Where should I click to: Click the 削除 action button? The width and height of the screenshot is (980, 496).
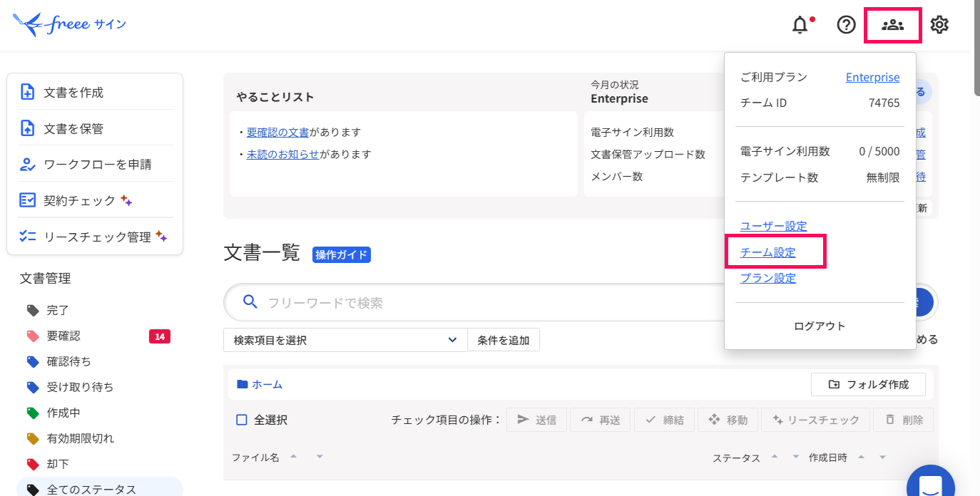(x=903, y=420)
